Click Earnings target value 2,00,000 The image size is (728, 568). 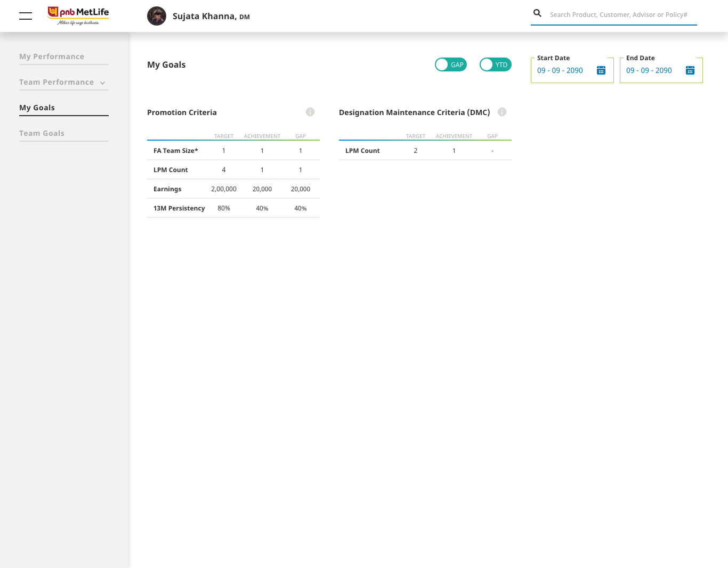coord(224,189)
